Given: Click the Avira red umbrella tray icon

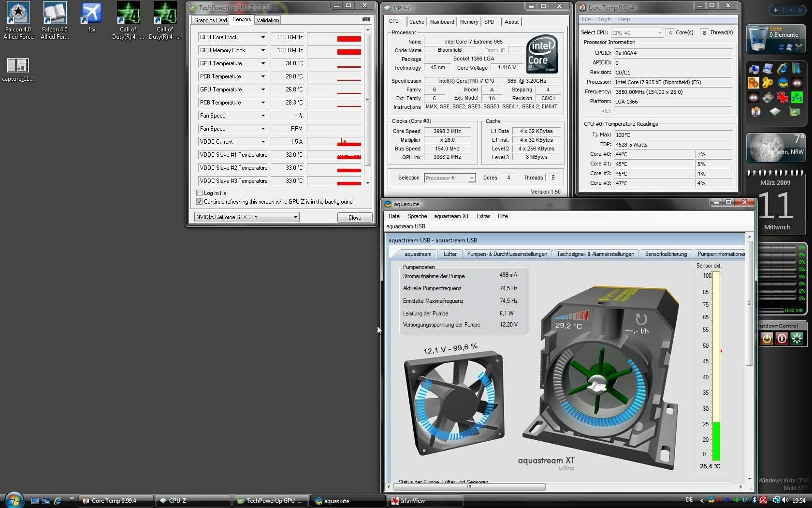Looking at the screenshot, I should [x=763, y=500].
